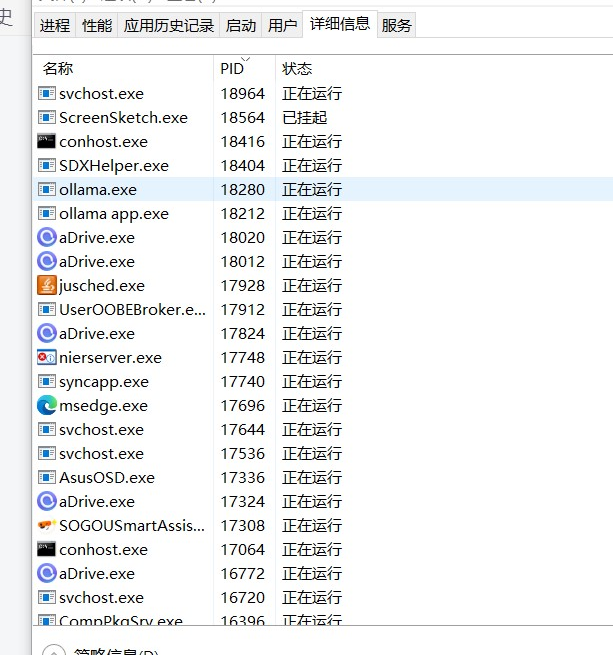Click the ollama app.exe process icon
The width and height of the screenshot is (613, 655).
pyautogui.click(x=46, y=213)
